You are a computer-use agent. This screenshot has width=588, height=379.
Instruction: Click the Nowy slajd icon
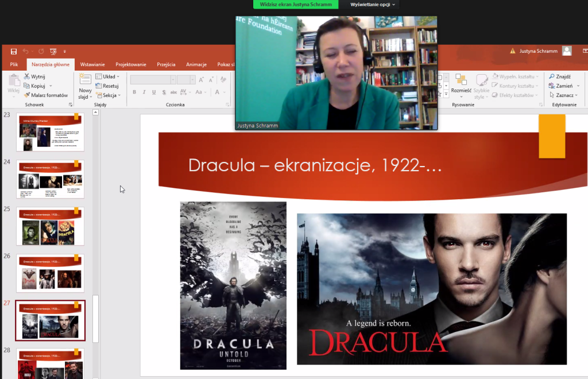[85, 80]
